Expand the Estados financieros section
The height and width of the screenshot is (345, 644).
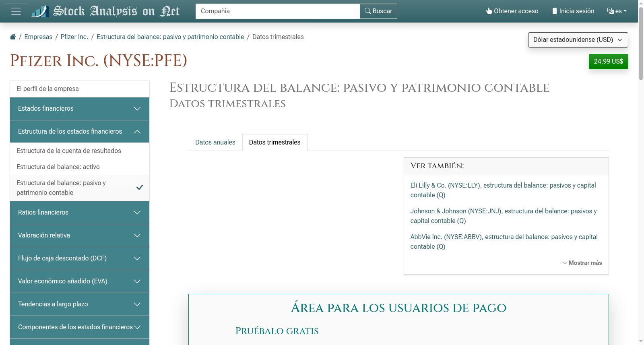click(80, 109)
